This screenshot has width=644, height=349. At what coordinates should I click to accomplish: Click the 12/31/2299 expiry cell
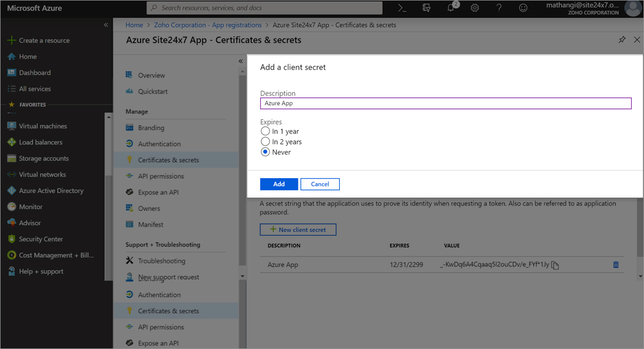click(405, 265)
